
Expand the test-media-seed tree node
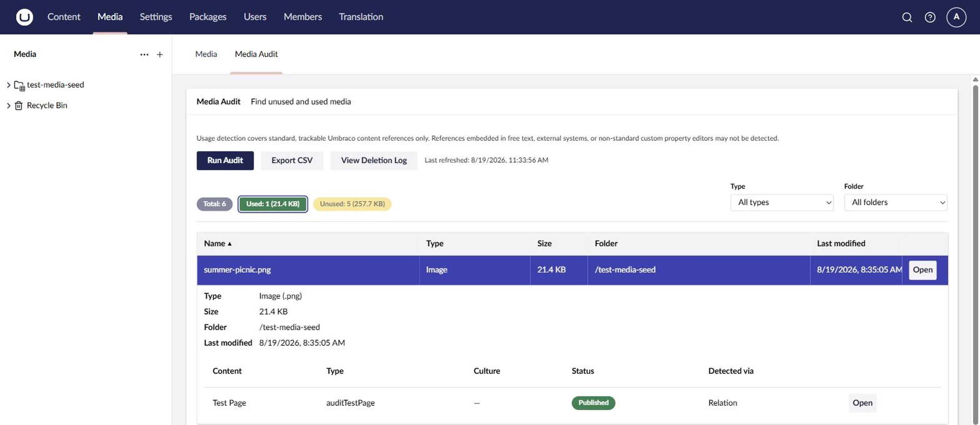(9, 85)
